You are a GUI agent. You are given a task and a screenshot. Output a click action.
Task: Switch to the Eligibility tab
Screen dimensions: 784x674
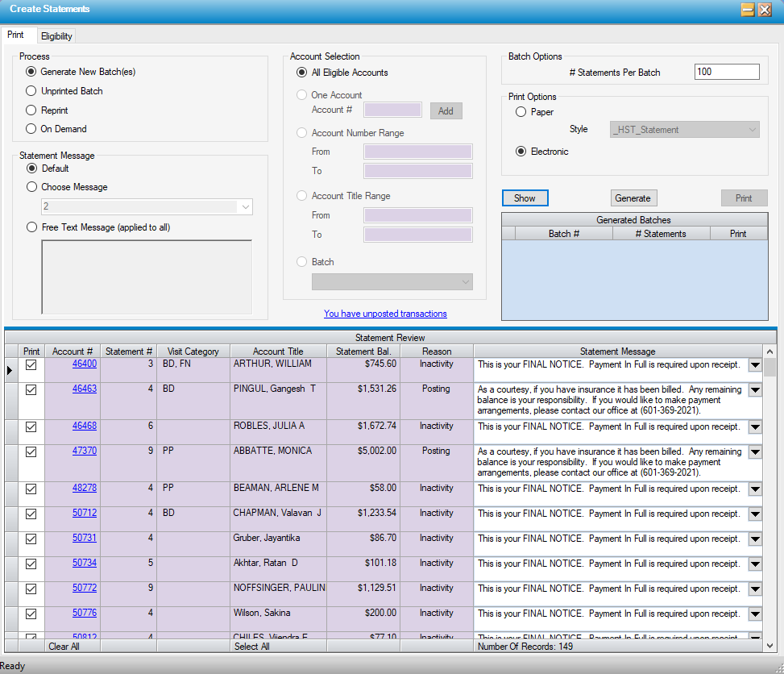tap(56, 35)
